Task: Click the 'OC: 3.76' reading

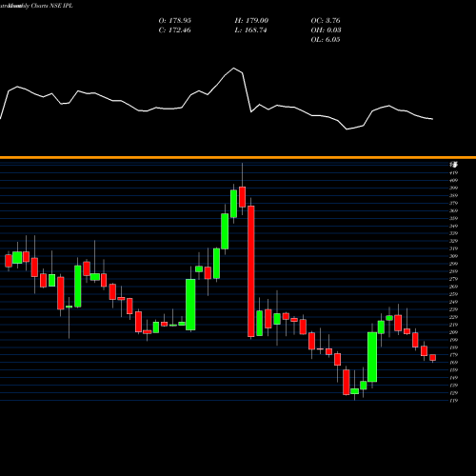Action: (326, 21)
